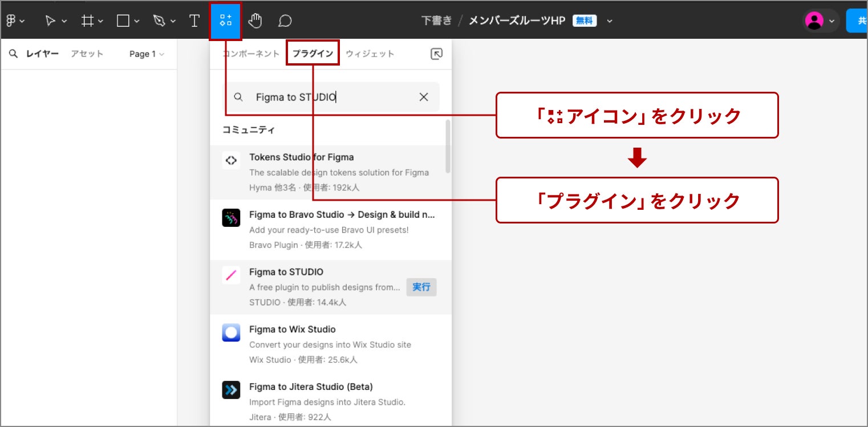Click the コミュニティ section heading
The image size is (868, 427).
(x=249, y=130)
